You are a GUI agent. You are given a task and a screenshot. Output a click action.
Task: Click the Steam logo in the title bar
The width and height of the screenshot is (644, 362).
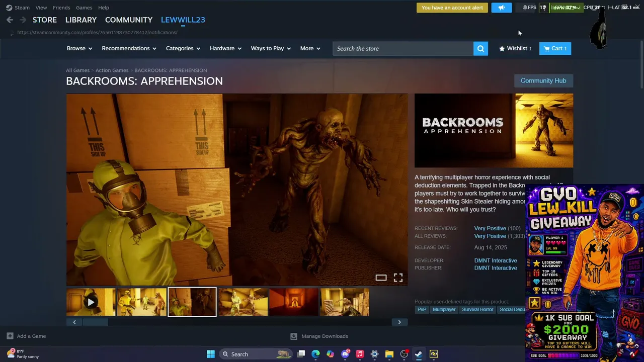click(x=9, y=8)
